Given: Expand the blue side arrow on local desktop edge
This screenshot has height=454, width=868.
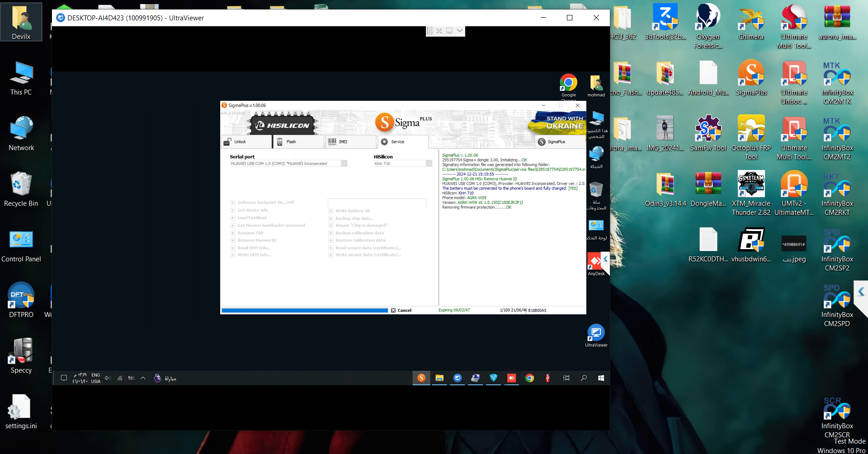Looking at the screenshot, I should pos(861,292).
